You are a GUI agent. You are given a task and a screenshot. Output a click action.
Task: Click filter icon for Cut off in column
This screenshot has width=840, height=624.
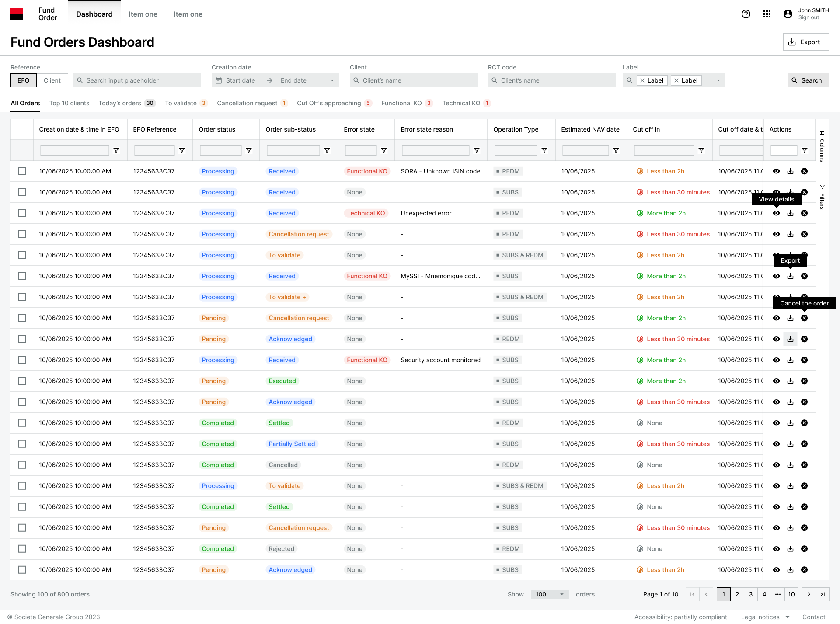701,150
